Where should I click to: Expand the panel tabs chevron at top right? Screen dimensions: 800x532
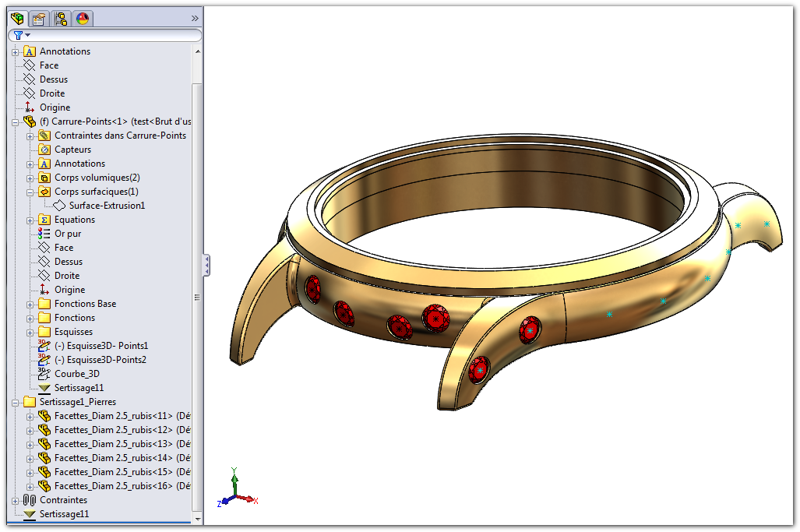pyautogui.click(x=194, y=19)
